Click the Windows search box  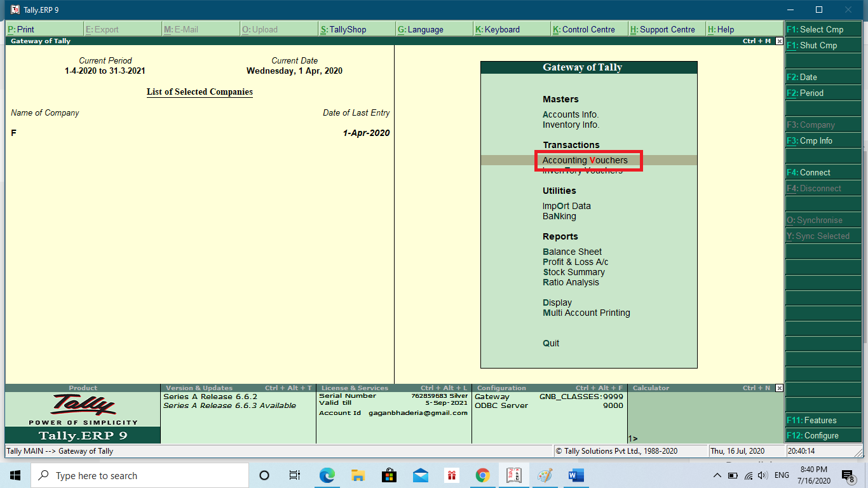pyautogui.click(x=140, y=475)
